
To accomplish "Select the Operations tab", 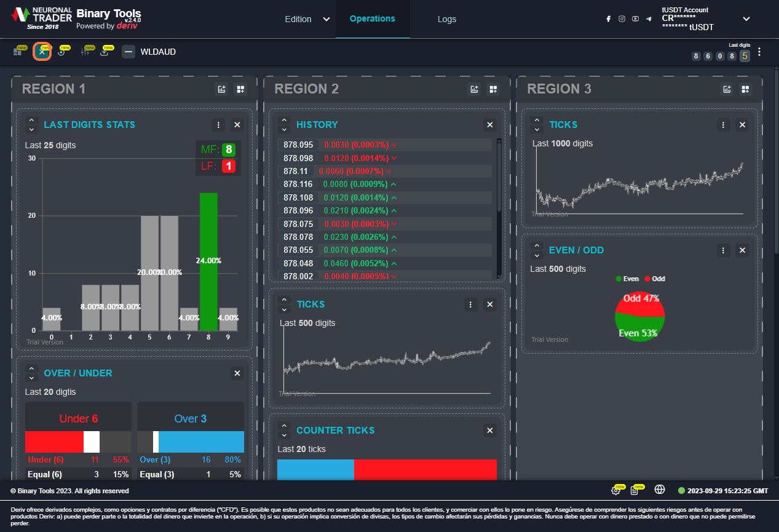I will click(x=372, y=18).
